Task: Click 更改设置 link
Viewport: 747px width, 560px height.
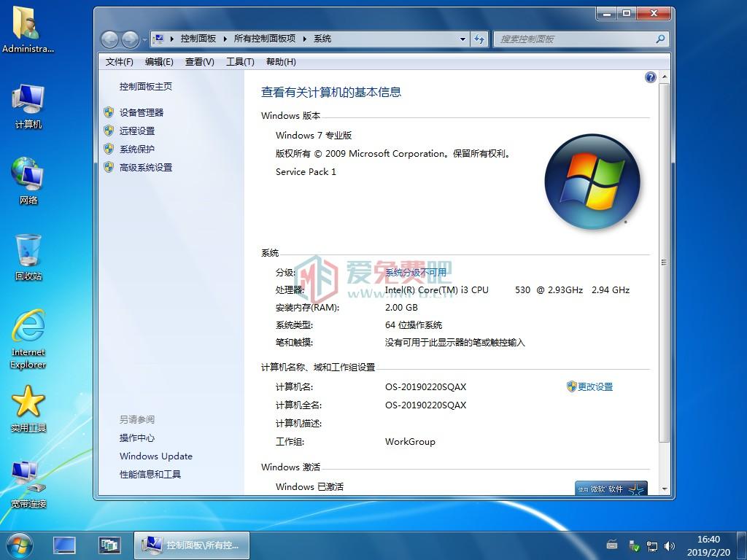Action: pos(595,386)
